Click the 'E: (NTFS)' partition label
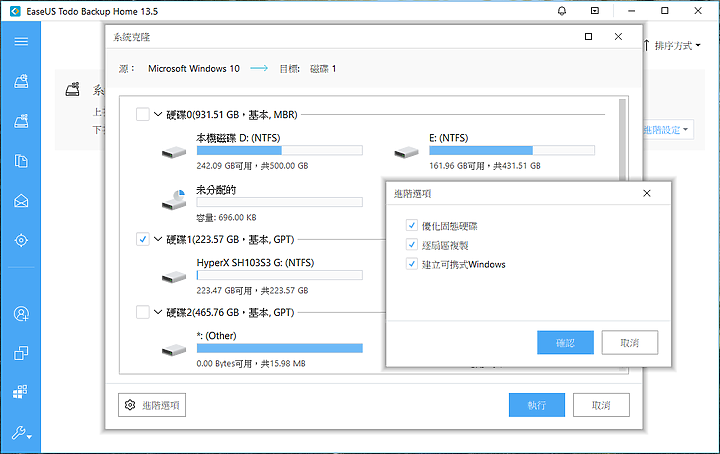720x454 pixels. tap(449, 138)
